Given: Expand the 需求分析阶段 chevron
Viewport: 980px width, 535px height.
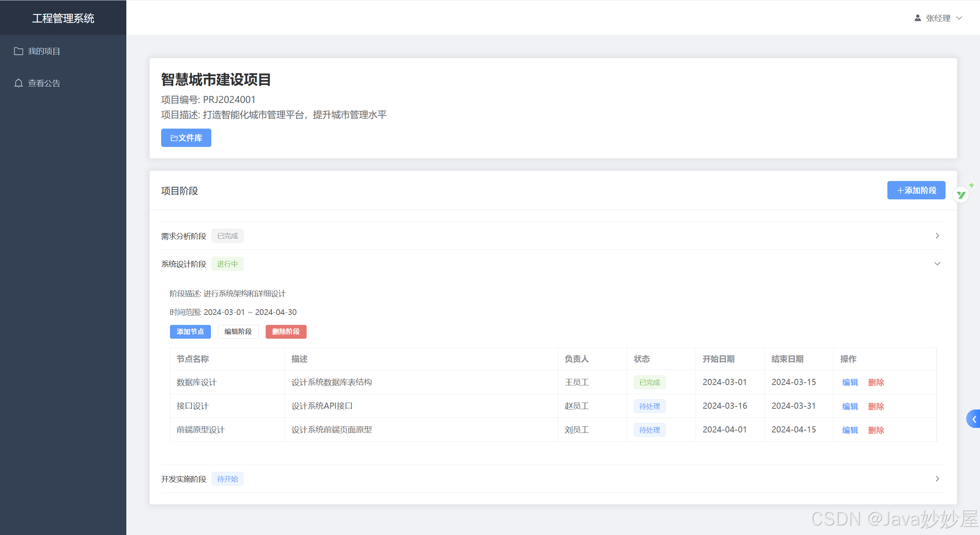Looking at the screenshot, I should coord(937,236).
